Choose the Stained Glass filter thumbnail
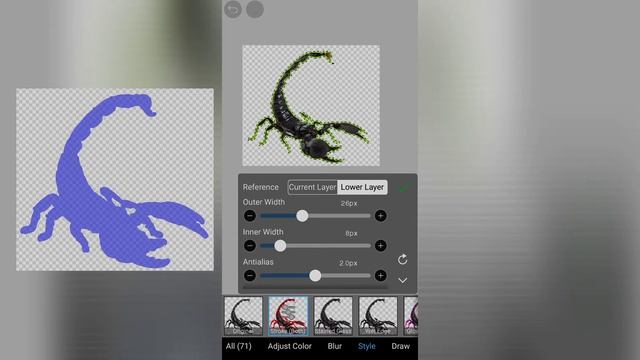The image size is (640, 360). 333,316
